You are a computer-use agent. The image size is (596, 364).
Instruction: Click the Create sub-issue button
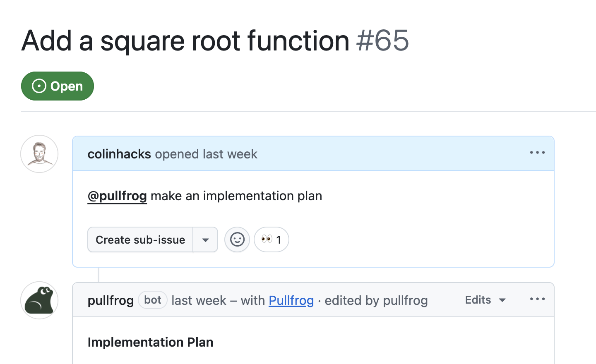pos(140,240)
